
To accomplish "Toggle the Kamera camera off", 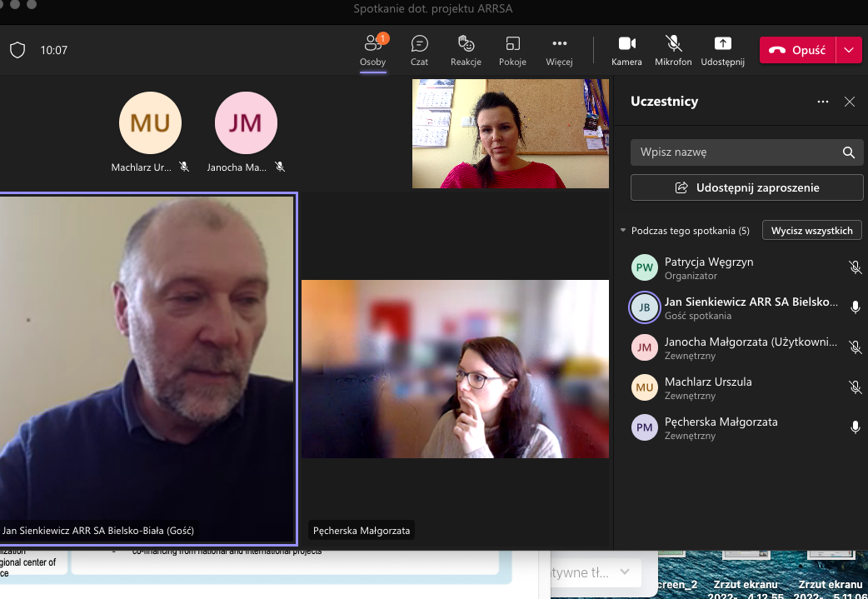I will point(626,44).
